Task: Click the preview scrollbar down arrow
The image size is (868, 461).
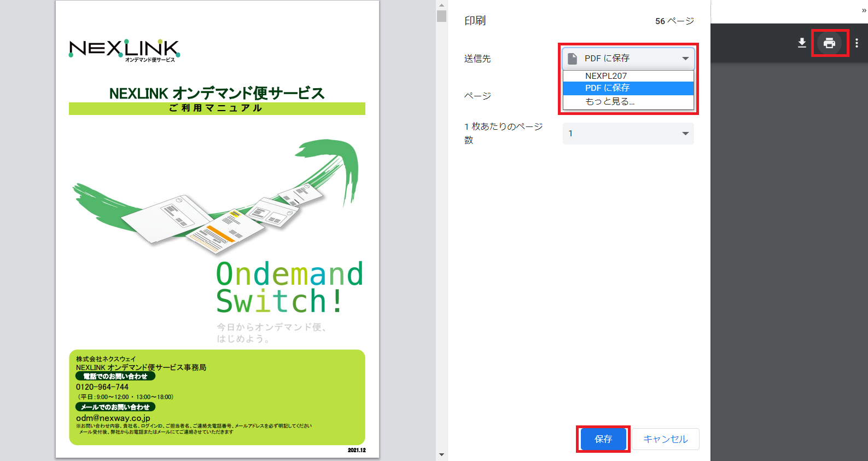Action: 442,455
